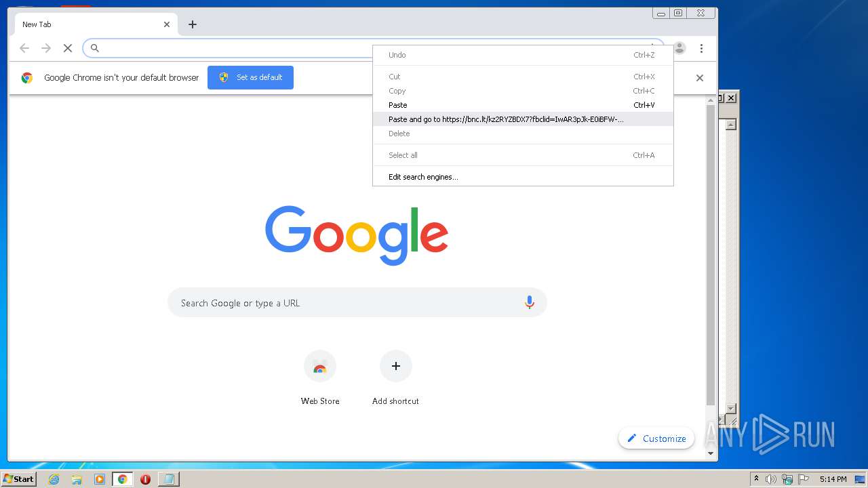Click the browser forward arrow
This screenshot has width=868, height=488.
click(46, 48)
